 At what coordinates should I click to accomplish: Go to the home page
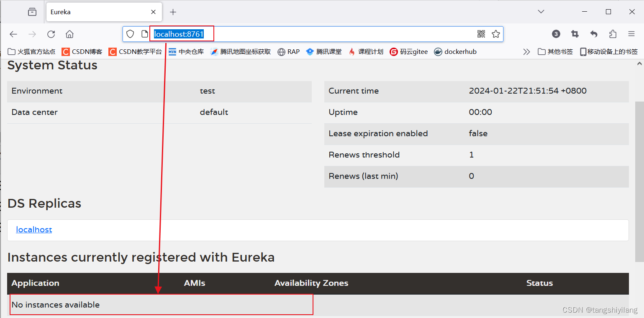click(x=70, y=34)
